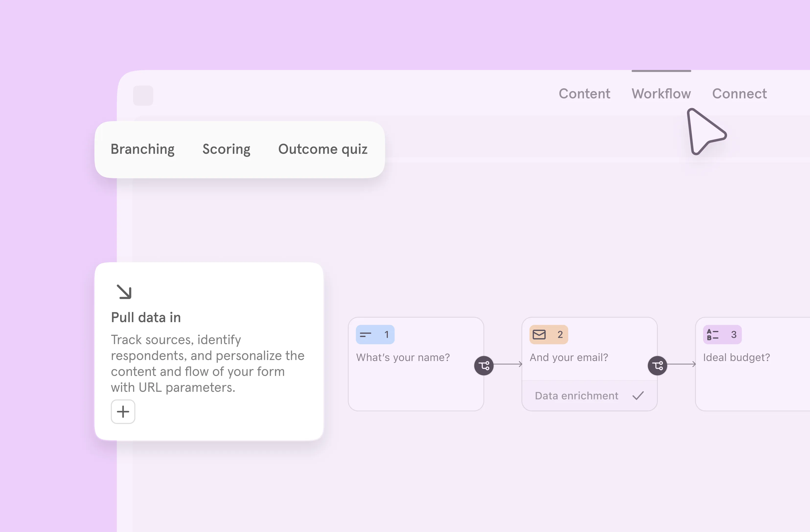Click the branching logic icon after question 2
810x532 pixels.
click(657, 366)
